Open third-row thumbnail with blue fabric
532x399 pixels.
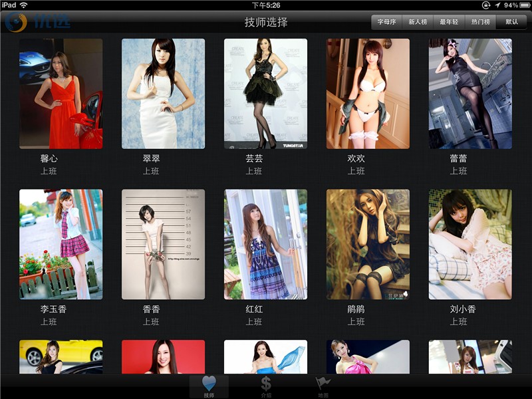pyautogui.click(x=265, y=357)
